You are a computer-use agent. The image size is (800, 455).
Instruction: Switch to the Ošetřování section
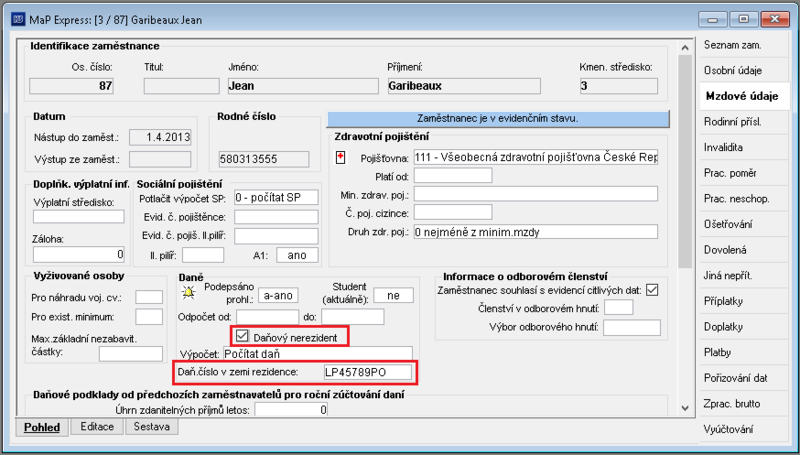pyautogui.click(x=744, y=224)
